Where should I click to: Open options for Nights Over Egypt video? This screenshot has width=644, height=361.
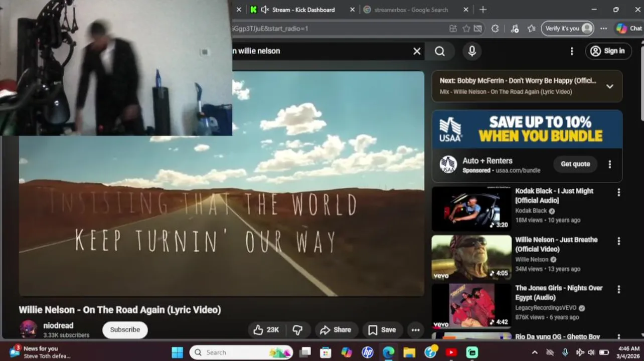pyautogui.click(x=618, y=289)
